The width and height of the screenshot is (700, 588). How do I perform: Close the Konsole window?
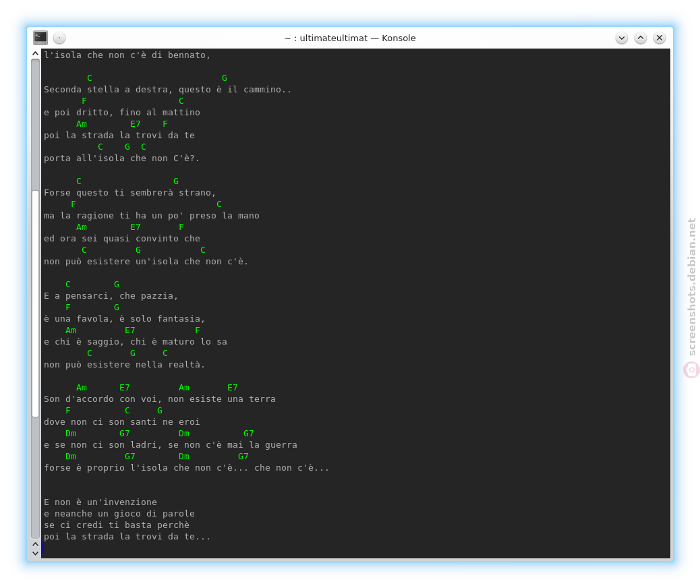pos(660,38)
